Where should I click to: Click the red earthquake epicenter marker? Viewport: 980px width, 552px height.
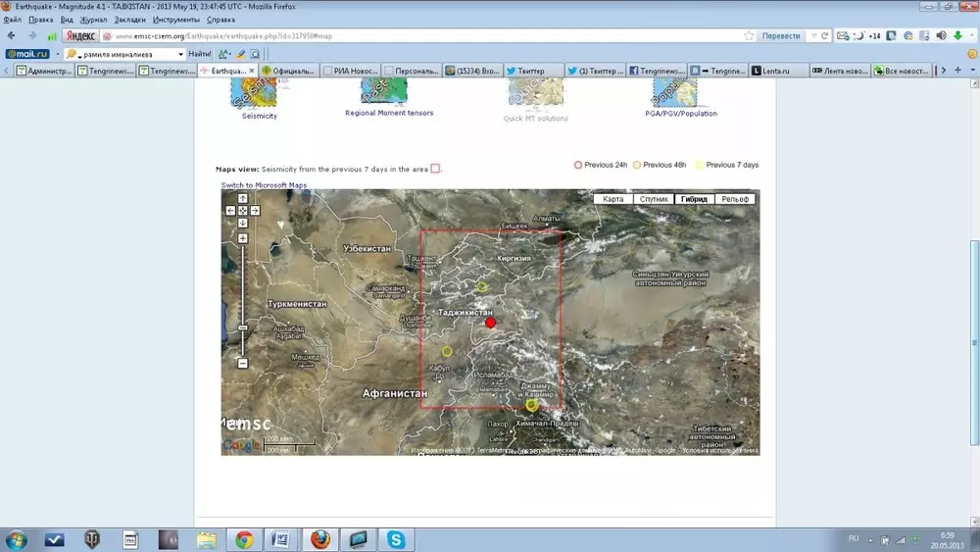pyautogui.click(x=491, y=323)
